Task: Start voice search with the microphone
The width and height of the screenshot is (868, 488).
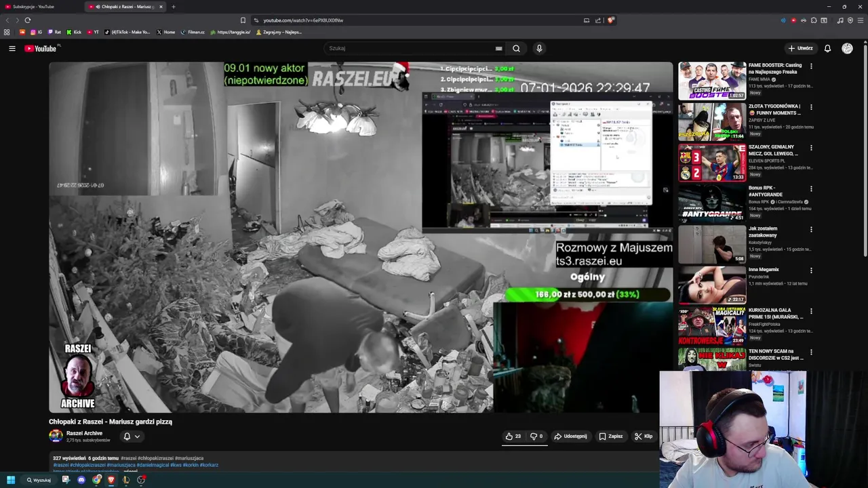Action: pos(539,48)
